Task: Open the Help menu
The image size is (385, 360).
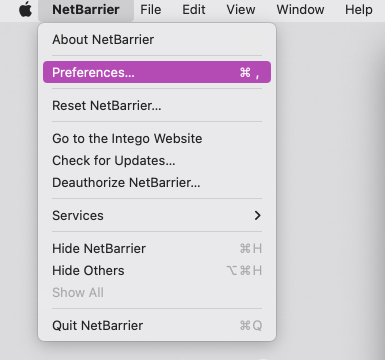Action: pos(359,10)
